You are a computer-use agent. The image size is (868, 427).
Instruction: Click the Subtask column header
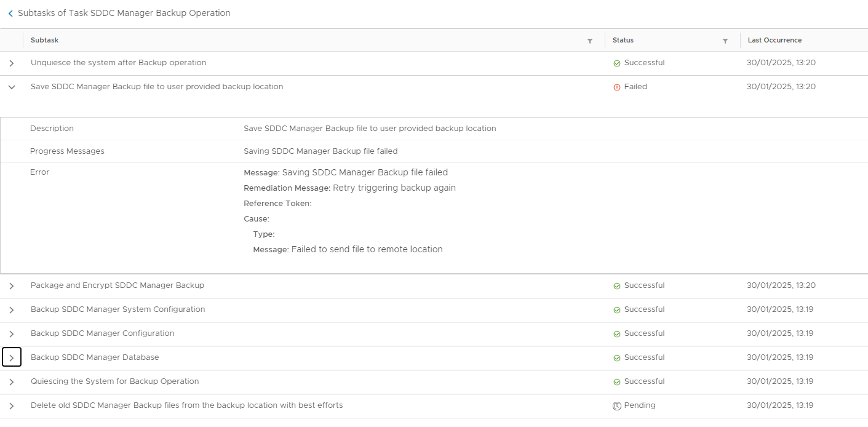[44, 40]
